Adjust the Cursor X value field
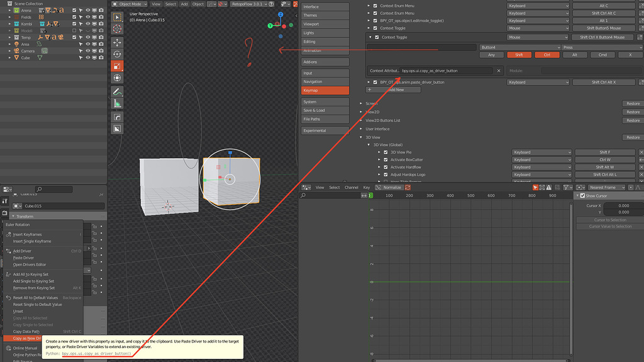 (623, 206)
